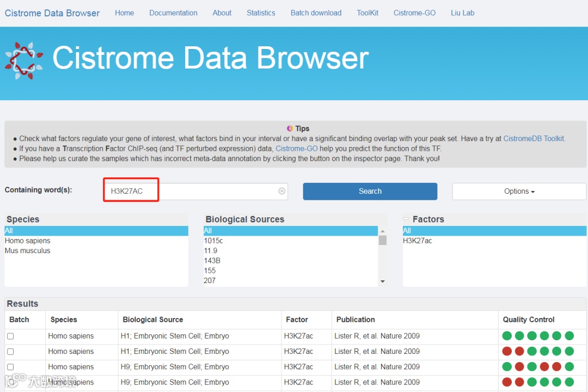The height and width of the screenshot is (392, 588).
Task: Click the first green quality dot in row one
Action: 507,336
